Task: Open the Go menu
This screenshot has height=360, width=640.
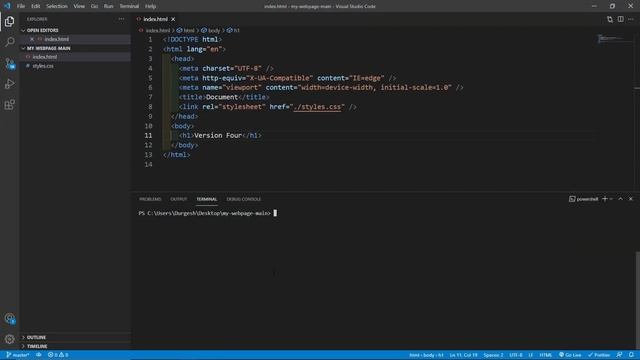Action: tap(94, 6)
